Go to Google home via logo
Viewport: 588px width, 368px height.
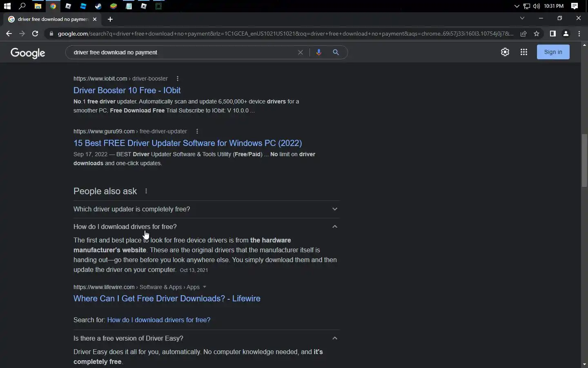28,53
